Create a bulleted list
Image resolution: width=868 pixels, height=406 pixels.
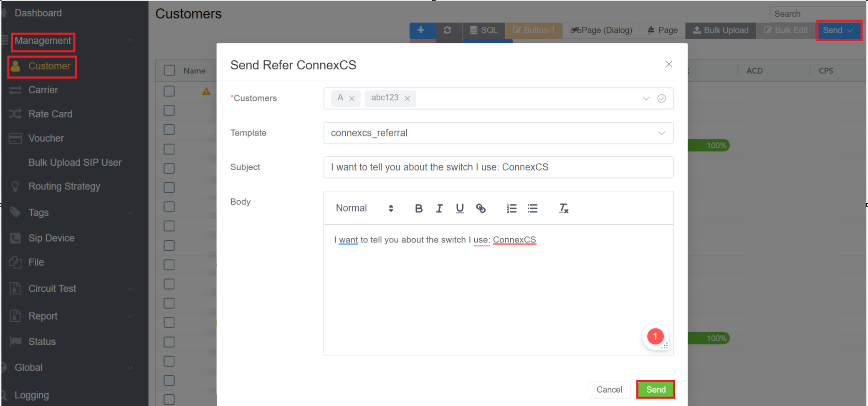[532, 208]
